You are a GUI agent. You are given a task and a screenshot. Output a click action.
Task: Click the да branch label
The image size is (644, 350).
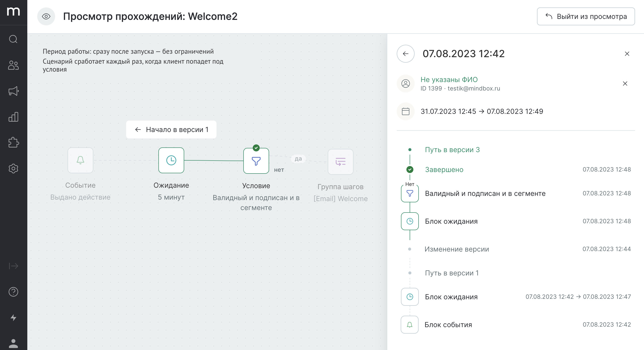point(298,159)
